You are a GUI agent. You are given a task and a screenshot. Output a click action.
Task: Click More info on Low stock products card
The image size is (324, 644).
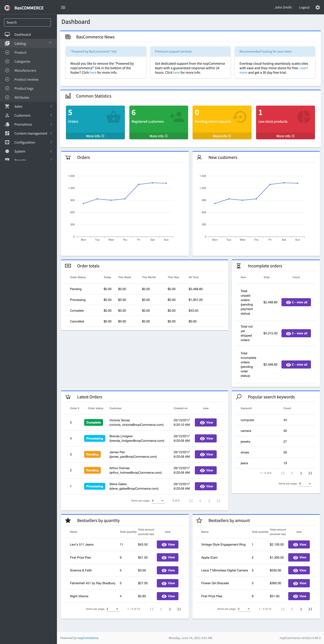pyautogui.click(x=285, y=136)
